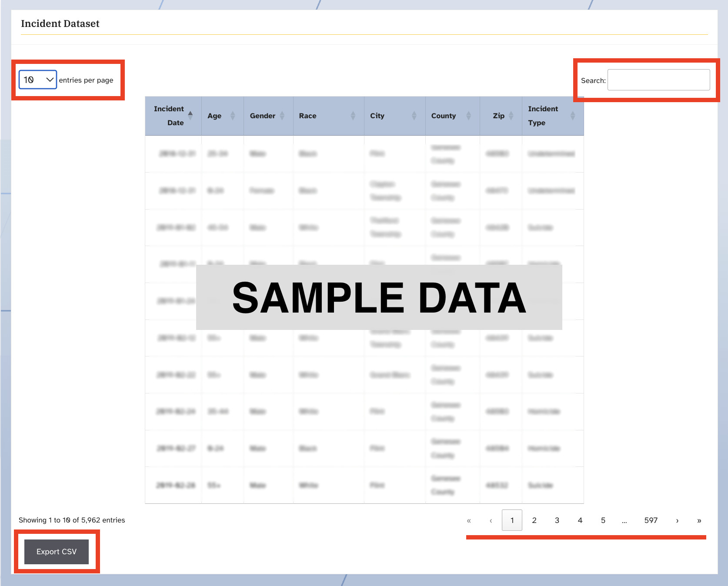Jump to page 597
This screenshot has height=586, width=728.
coord(651,520)
